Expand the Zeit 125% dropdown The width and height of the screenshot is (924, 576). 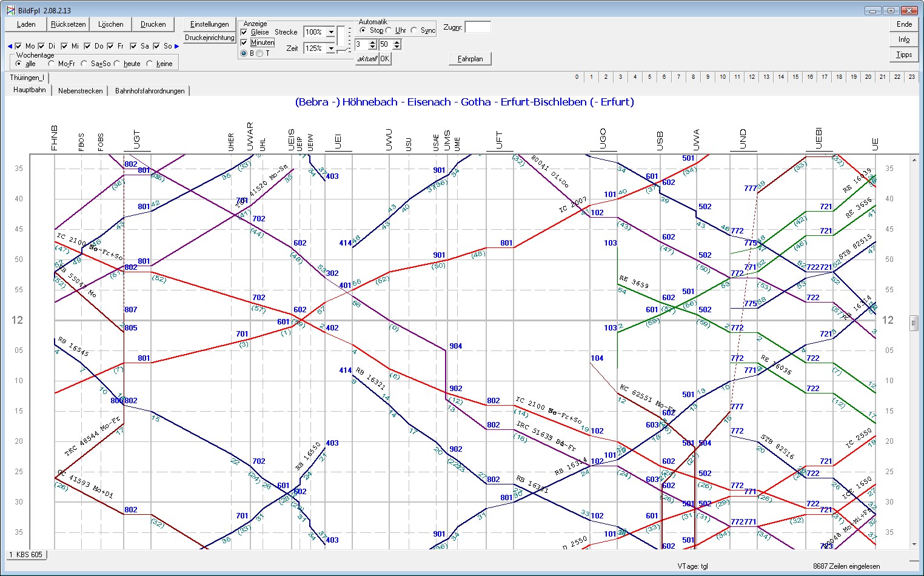331,49
